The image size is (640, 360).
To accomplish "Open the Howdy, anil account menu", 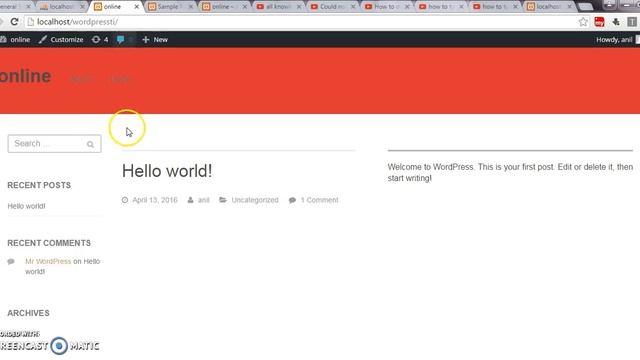I will 618,40.
